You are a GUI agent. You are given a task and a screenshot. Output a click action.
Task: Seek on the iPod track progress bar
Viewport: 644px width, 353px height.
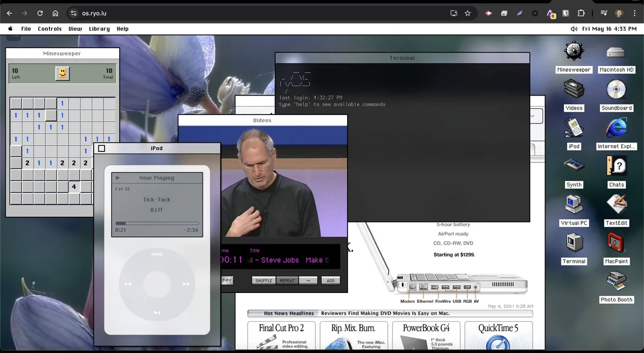pyautogui.click(x=157, y=223)
